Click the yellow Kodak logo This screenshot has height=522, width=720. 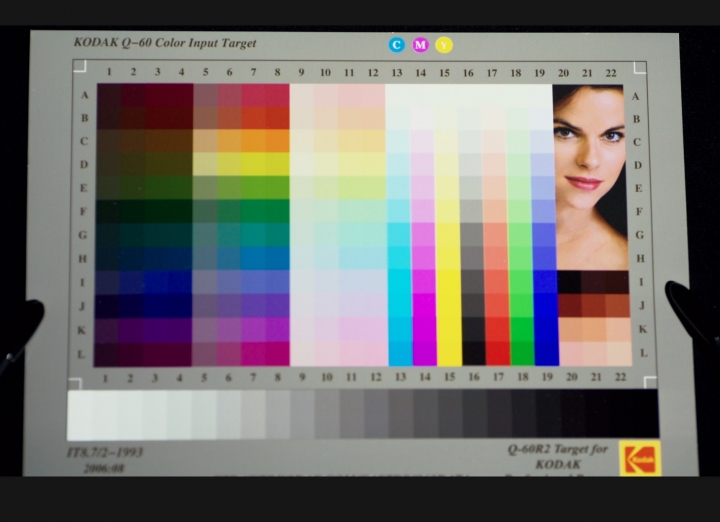[640, 458]
